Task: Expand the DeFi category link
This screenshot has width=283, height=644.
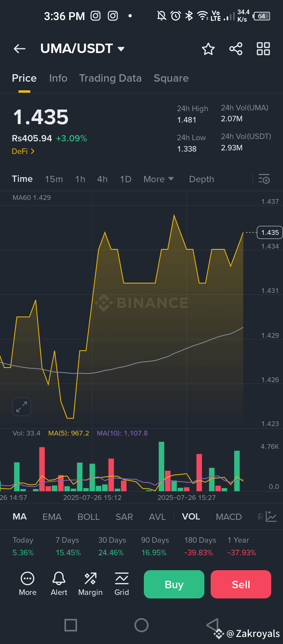Action: coord(23,151)
